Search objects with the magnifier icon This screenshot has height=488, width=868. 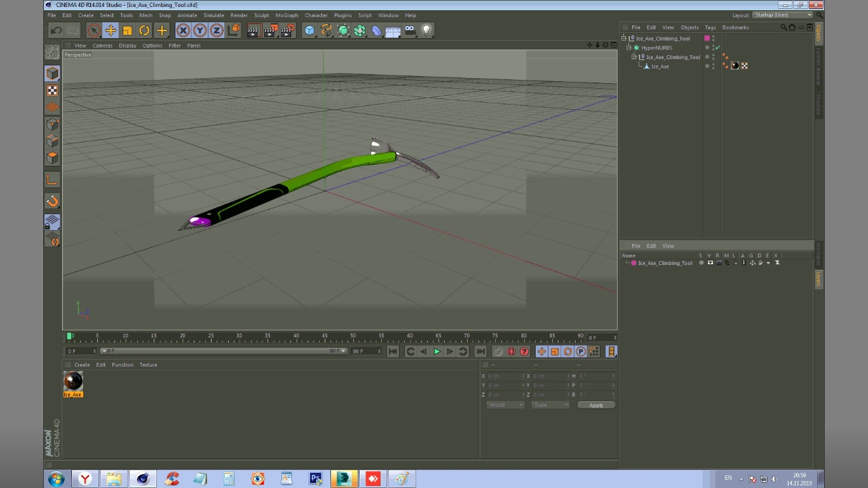click(783, 27)
